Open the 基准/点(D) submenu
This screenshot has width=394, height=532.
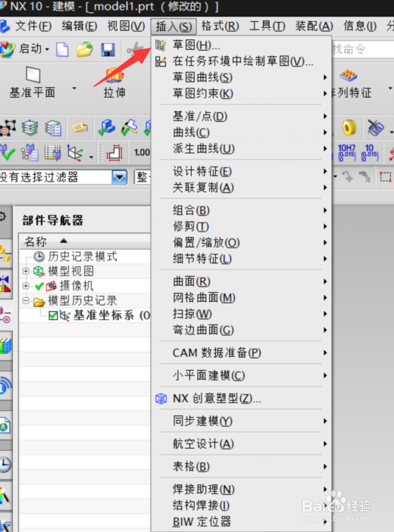click(x=242, y=117)
